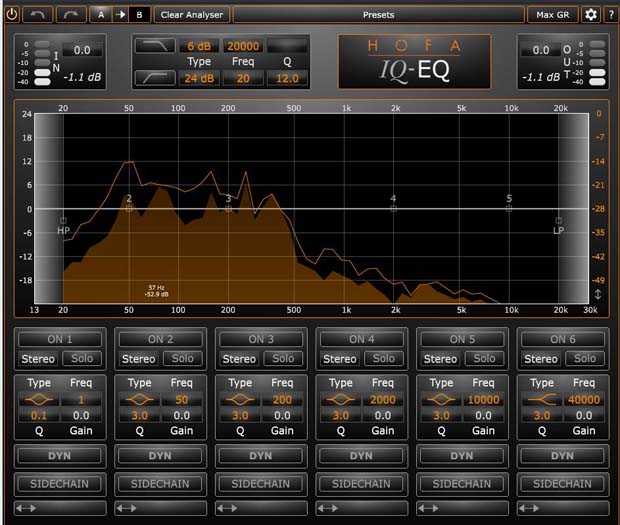The height and width of the screenshot is (525, 620).
Task: Copy A to B with arrow icon
Action: [x=121, y=15]
